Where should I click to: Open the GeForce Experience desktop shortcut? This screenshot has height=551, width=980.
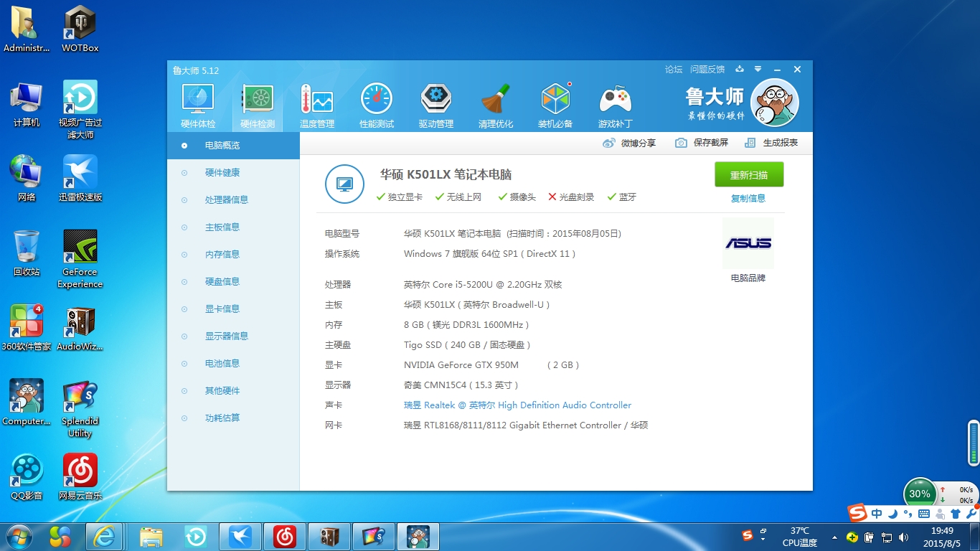[80, 259]
